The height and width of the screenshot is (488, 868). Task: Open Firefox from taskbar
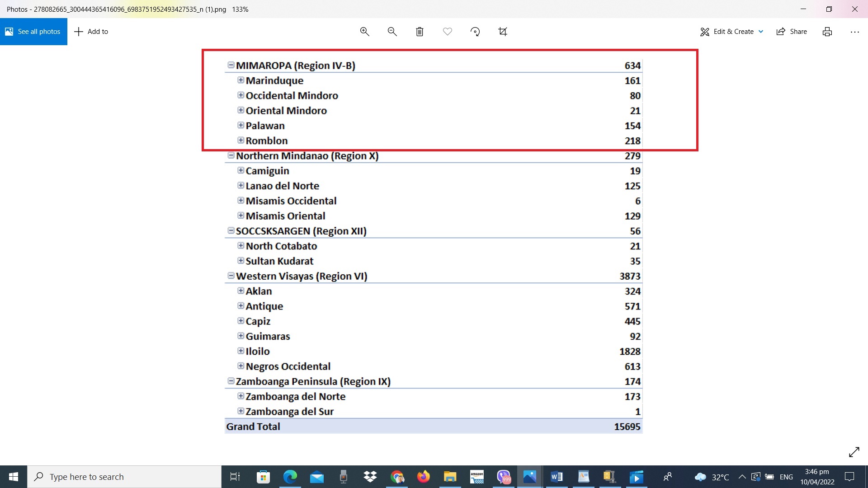tap(424, 477)
